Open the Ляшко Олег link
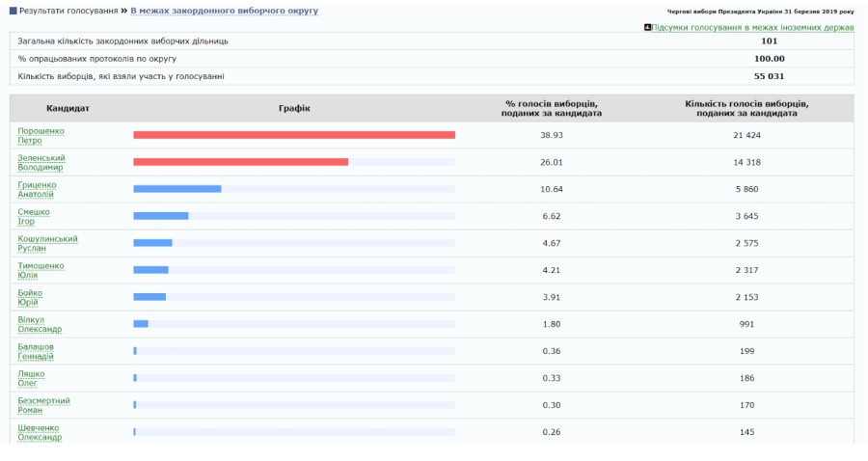The width and height of the screenshot is (868, 461). click(x=31, y=378)
